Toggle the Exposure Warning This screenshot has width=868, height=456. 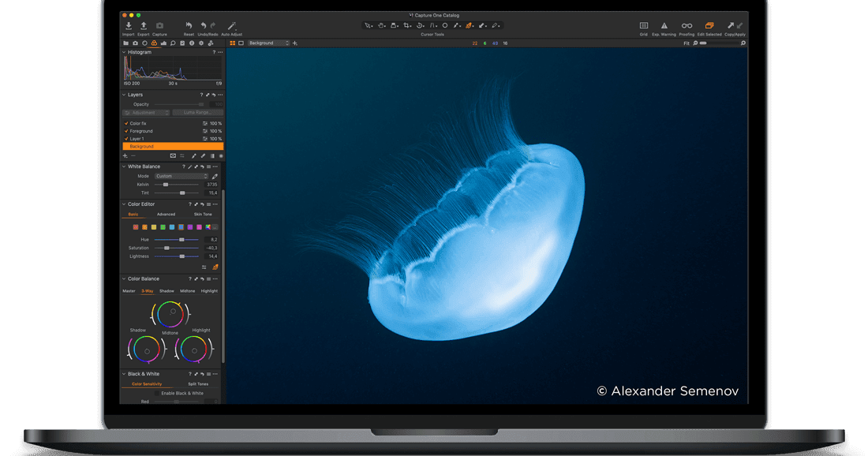[664, 26]
